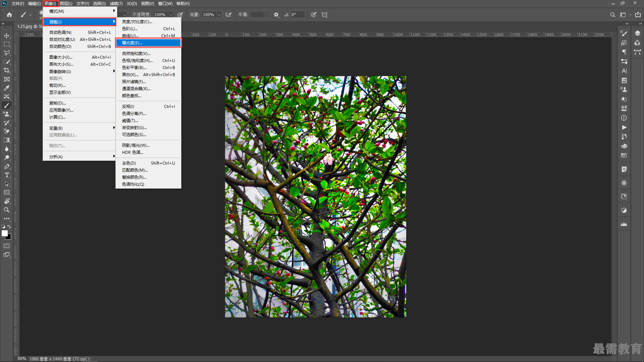Choose 去色(D) menu item

pos(148,163)
